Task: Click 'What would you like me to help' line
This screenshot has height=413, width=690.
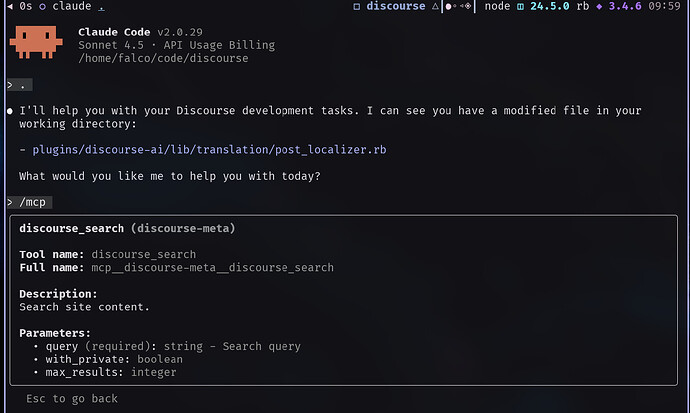Action: pos(170,176)
